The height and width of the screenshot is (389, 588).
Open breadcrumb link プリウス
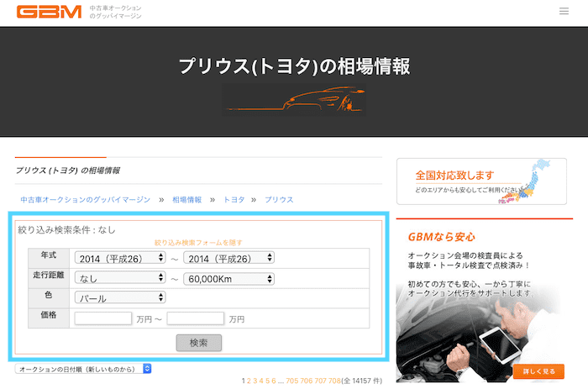279,200
